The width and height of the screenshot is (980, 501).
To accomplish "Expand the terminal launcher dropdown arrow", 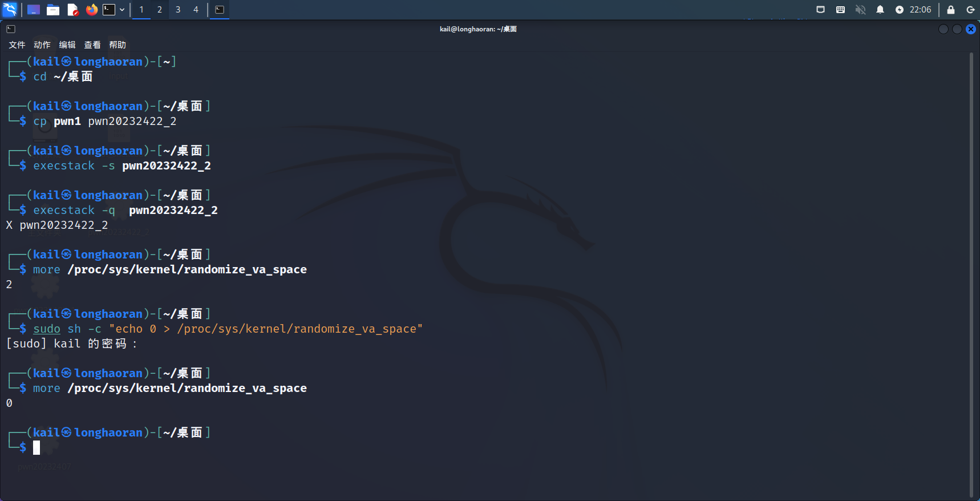I will pyautogui.click(x=122, y=10).
